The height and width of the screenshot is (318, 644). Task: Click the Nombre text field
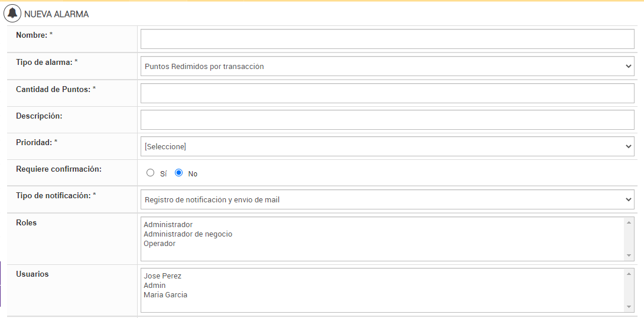tap(387, 40)
